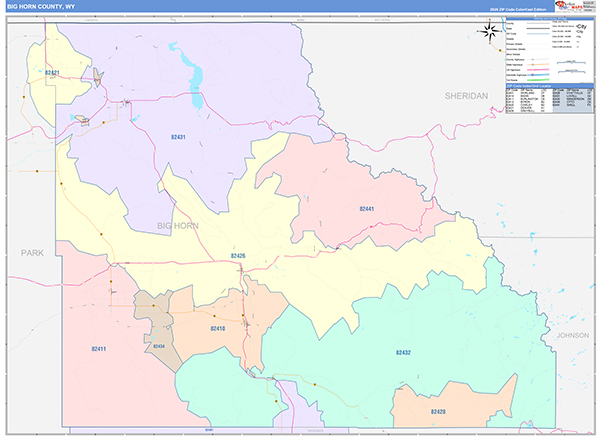
Task: Click the 82421 ZIP code label
Action: pyautogui.click(x=52, y=72)
